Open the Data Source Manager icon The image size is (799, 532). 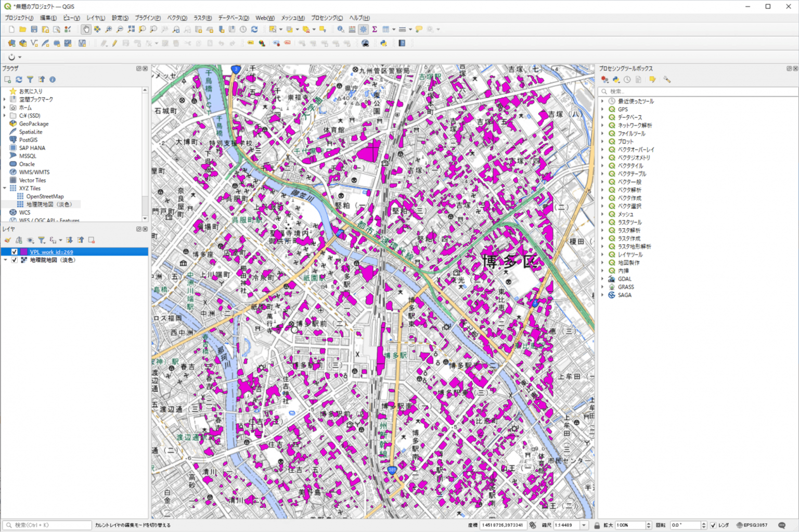pyautogui.click(x=11, y=44)
